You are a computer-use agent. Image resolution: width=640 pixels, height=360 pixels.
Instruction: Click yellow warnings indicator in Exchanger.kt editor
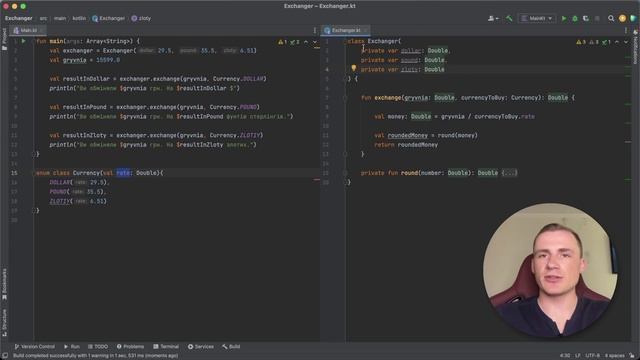(581, 42)
